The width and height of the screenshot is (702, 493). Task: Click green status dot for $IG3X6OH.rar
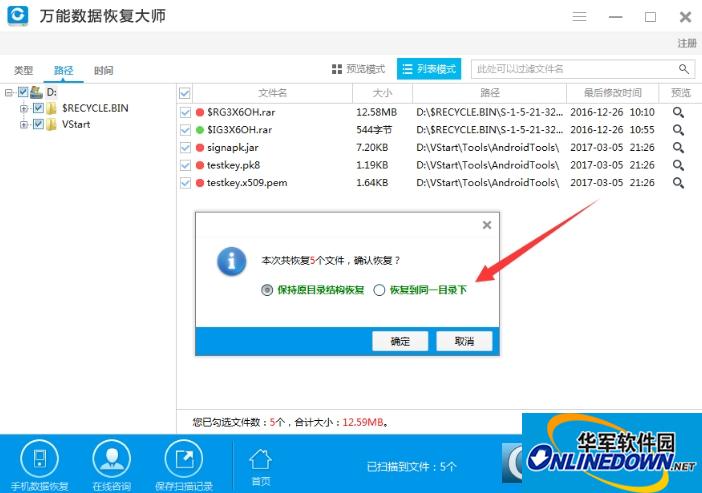click(200, 130)
